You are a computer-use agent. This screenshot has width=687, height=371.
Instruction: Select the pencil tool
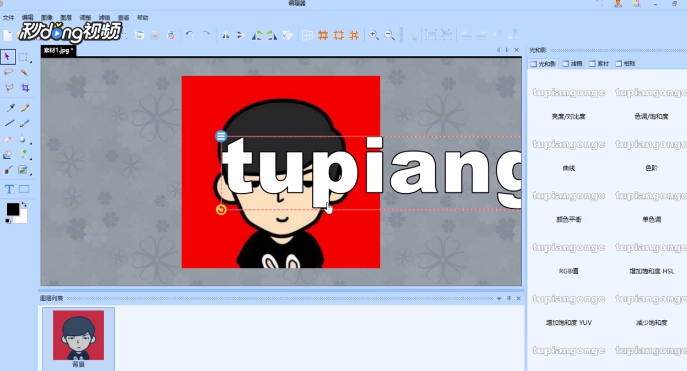[25, 107]
